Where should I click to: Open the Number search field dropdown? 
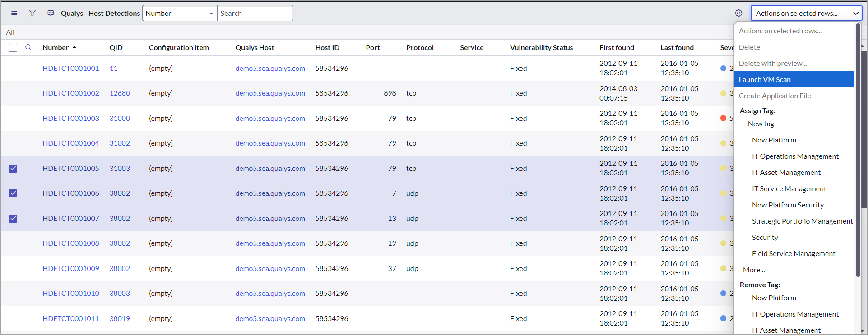coord(180,14)
